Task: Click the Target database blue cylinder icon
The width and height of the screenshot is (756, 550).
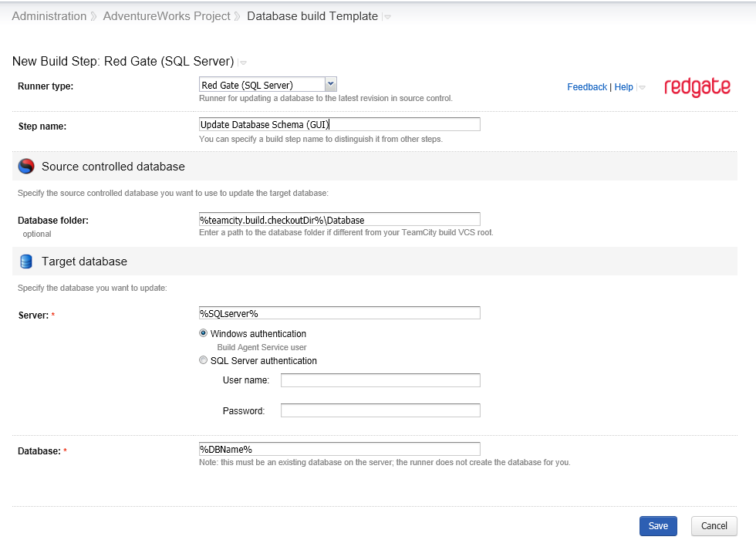Action: click(26, 262)
